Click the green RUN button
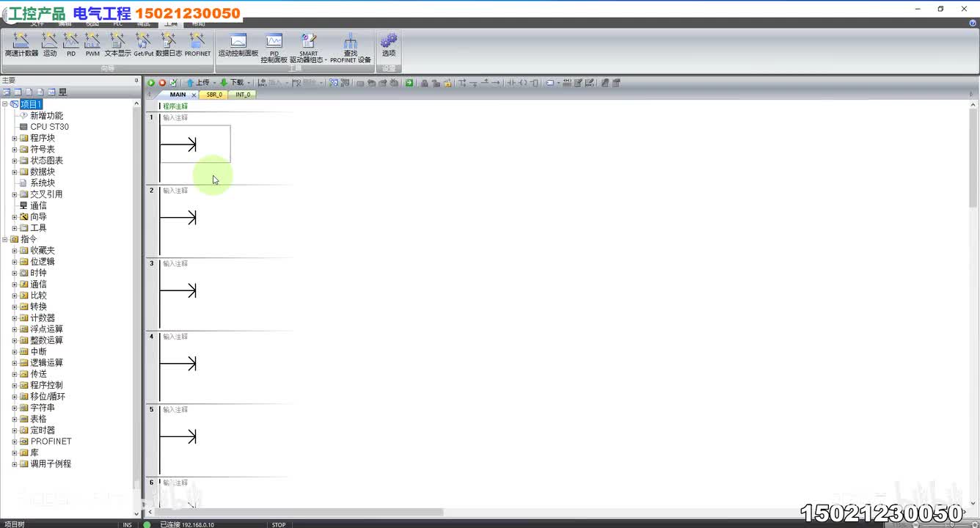980x528 pixels. click(x=151, y=83)
